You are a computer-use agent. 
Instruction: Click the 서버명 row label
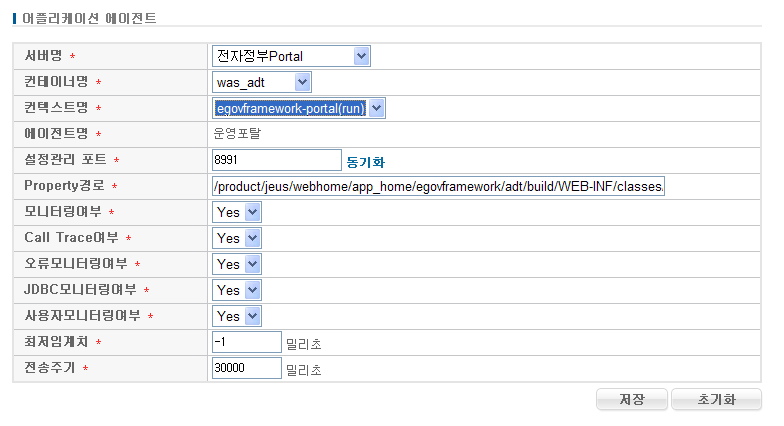[43, 56]
